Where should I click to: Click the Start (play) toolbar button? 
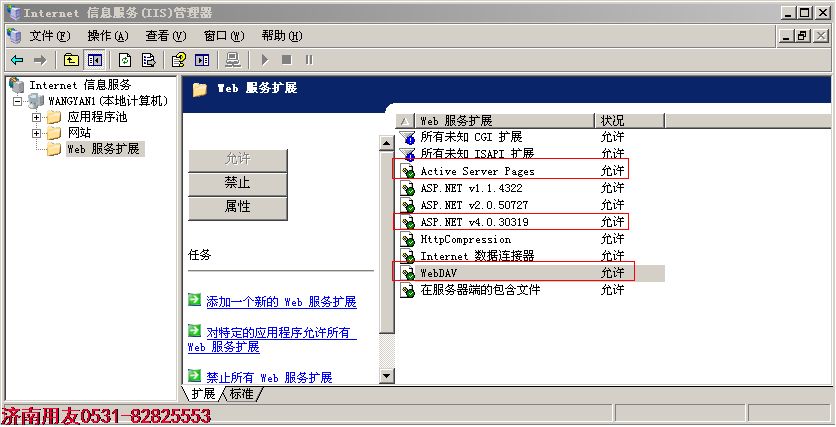(x=264, y=60)
